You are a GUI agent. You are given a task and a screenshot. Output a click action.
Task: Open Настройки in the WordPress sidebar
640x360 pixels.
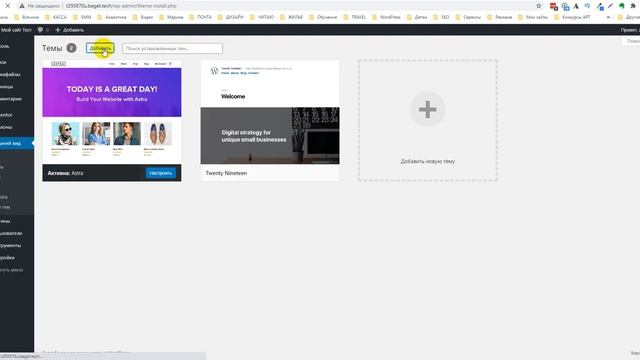[17, 258]
